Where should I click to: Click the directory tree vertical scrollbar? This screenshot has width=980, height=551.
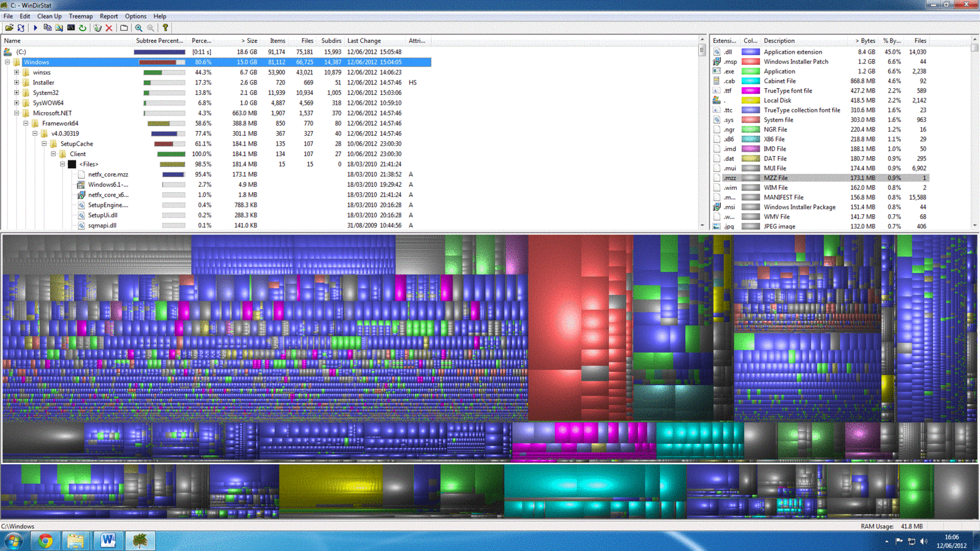(x=703, y=133)
